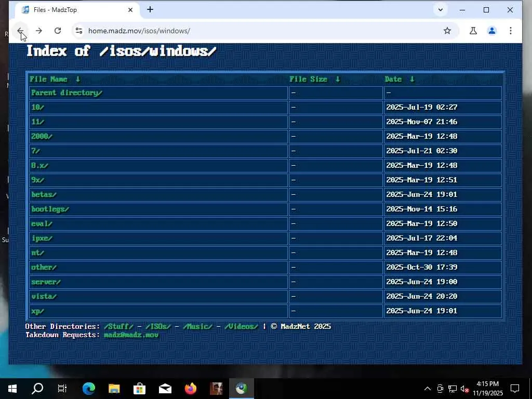Open the 11/ folder
532x399 pixels.
tap(37, 122)
